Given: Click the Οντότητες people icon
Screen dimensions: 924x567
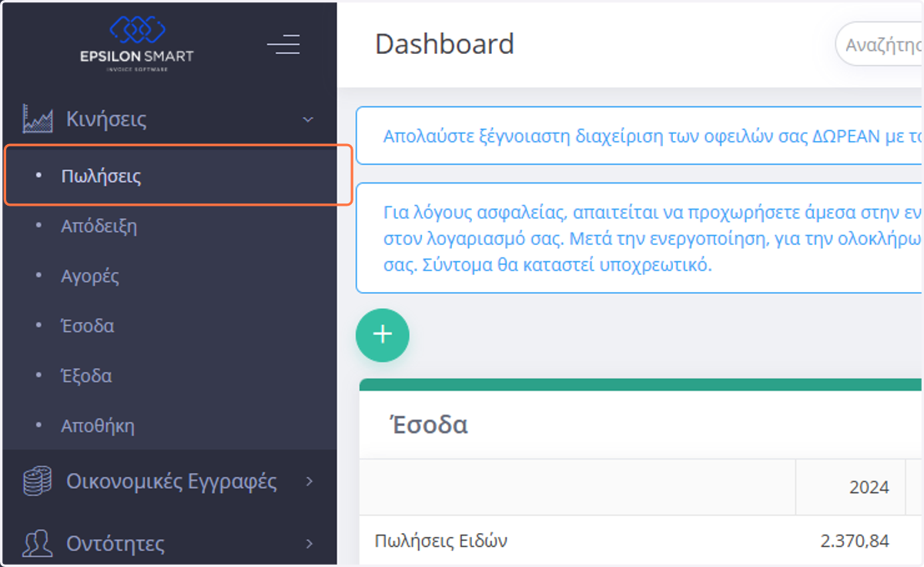Looking at the screenshot, I should point(38,544).
